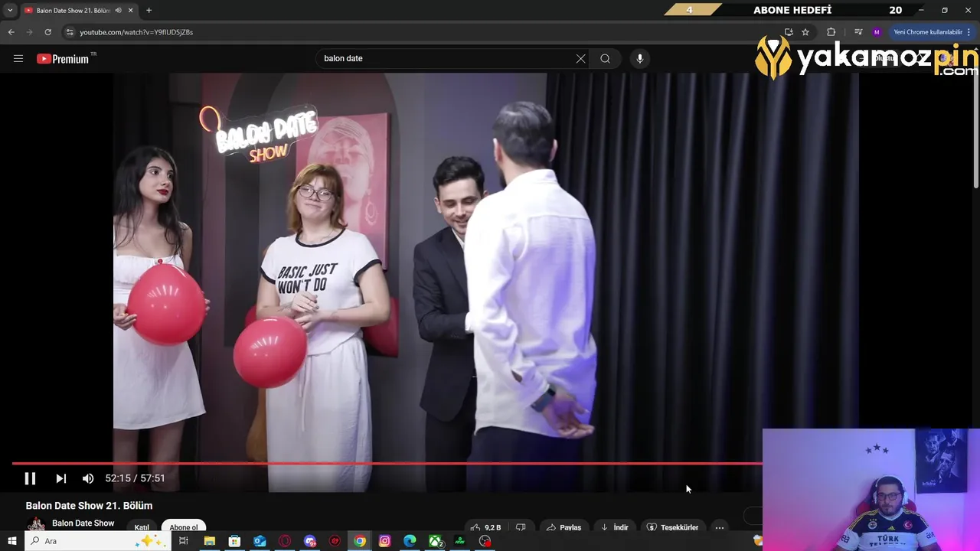
Task: Install app icon in address bar
Action: 789,32
